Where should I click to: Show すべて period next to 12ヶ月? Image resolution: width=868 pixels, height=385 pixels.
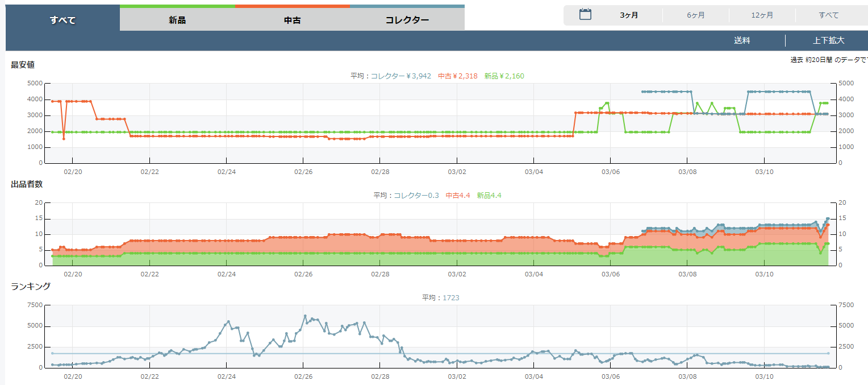pos(828,15)
